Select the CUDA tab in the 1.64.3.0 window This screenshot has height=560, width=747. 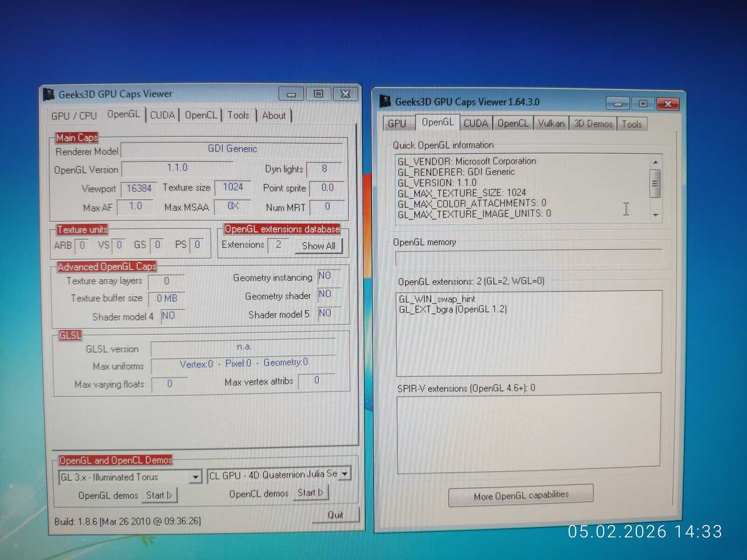(x=476, y=123)
